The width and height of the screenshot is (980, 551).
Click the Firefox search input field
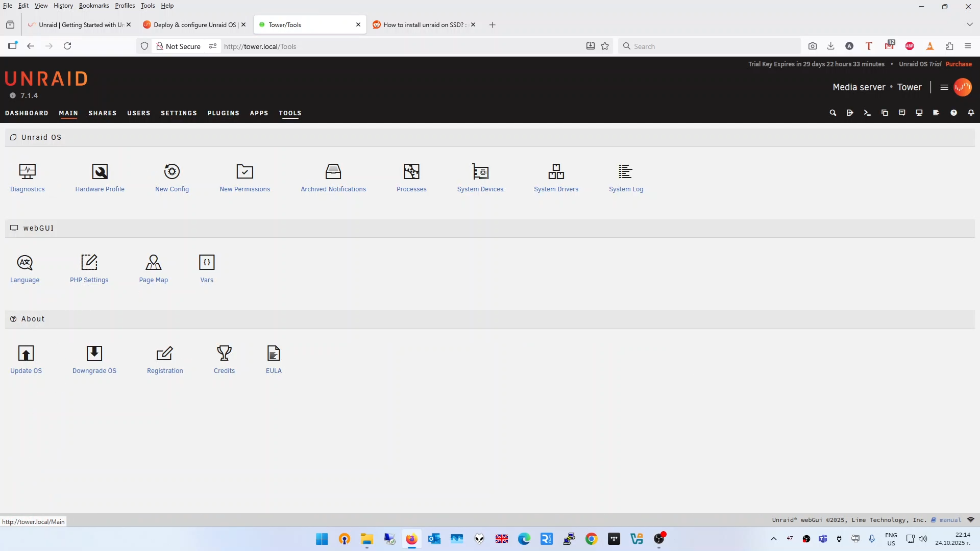click(709, 46)
